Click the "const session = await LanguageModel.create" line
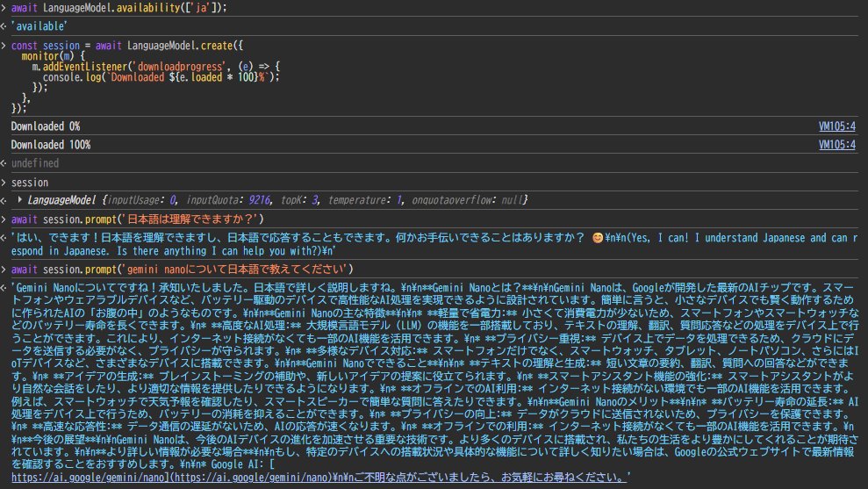The image size is (868, 489). point(126,46)
